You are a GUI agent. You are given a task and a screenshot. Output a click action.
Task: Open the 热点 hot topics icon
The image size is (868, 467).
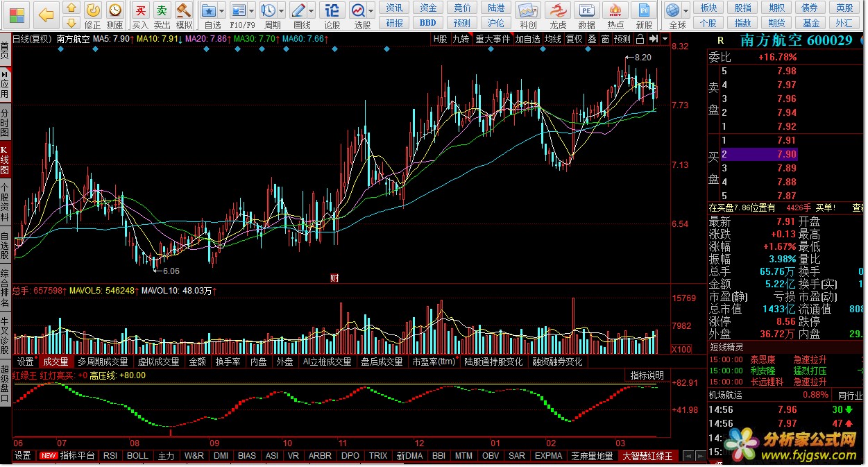coord(615,10)
